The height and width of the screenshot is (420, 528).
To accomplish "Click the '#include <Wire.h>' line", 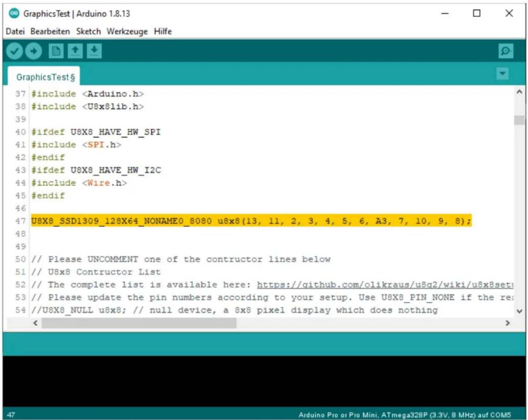I will [x=79, y=183].
